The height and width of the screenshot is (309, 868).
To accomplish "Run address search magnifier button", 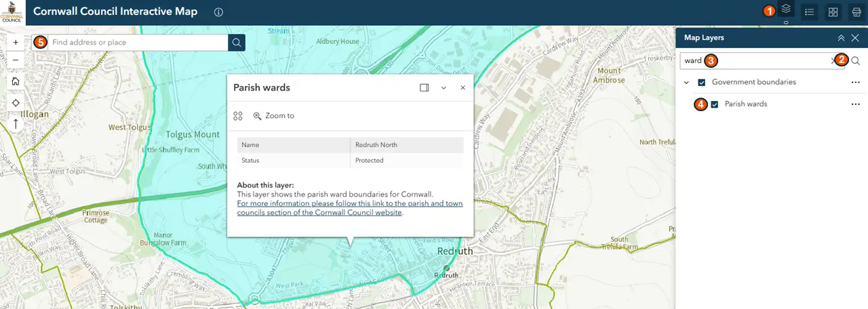I will point(237,43).
